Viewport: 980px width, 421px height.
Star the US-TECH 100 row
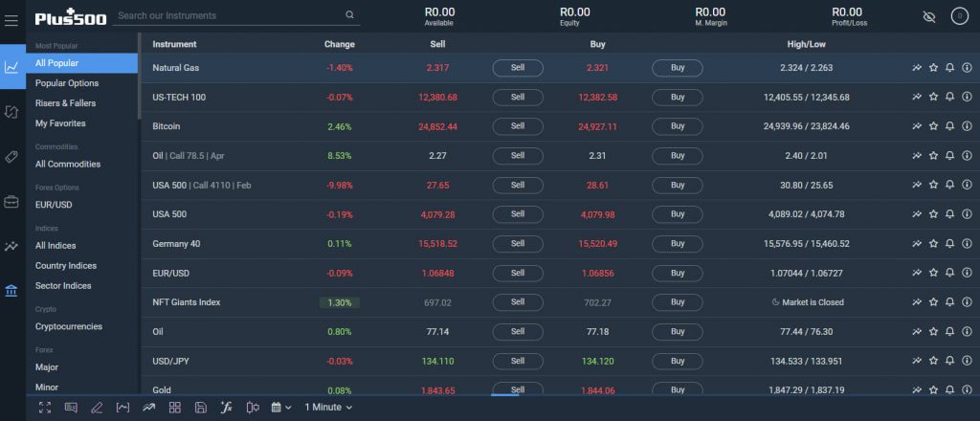[933, 97]
